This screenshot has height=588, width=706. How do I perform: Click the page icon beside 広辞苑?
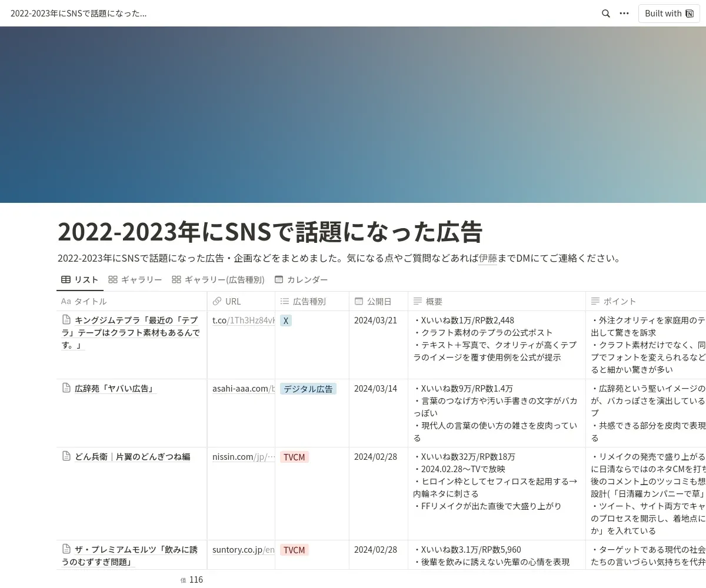(66, 388)
